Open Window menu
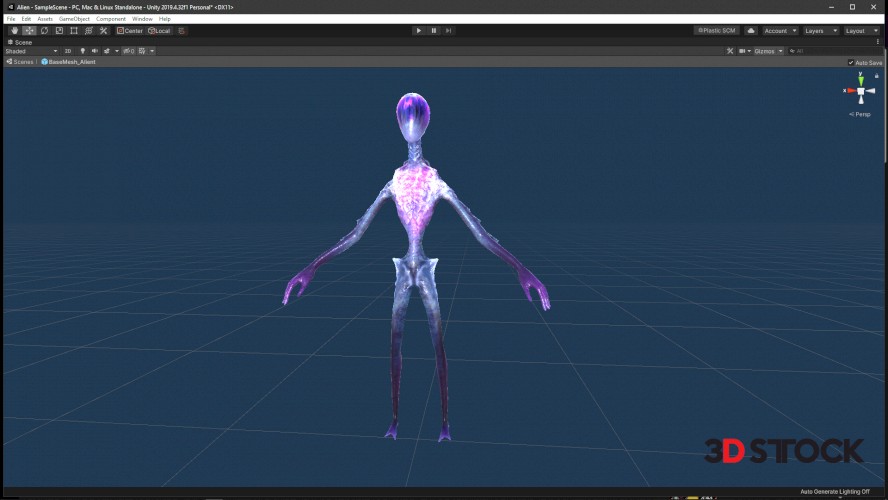 point(142,19)
